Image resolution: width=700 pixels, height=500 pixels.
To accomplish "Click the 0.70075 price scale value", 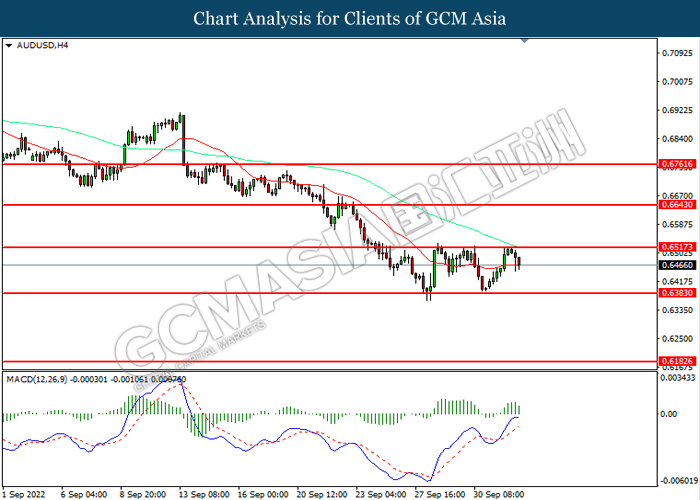I will click(677, 82).
